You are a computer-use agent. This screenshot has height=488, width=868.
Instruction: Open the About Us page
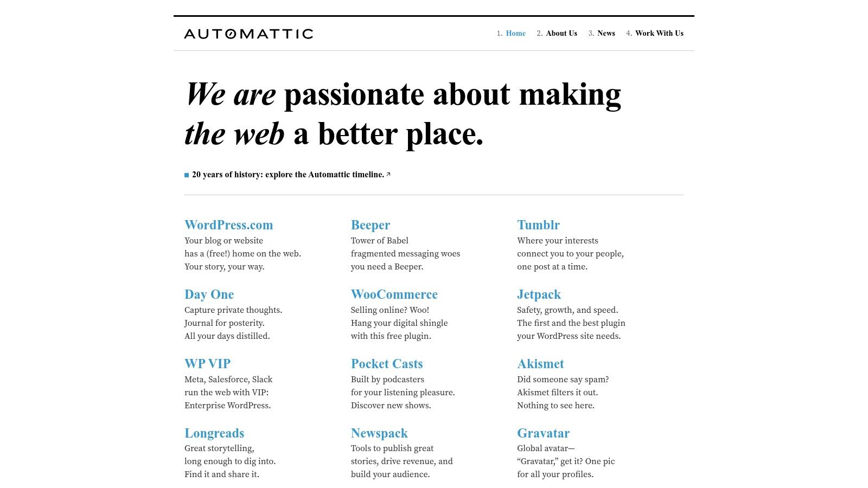(x=561, y=33)
